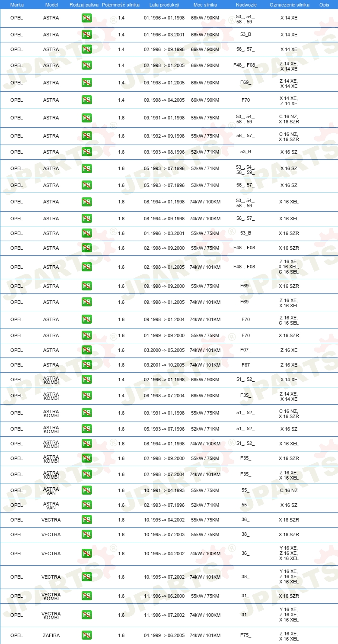Click the C 16 NZ cell in Astra Van row
The height and width of the screenshot is (644, 338).
(x=289, y=490)
